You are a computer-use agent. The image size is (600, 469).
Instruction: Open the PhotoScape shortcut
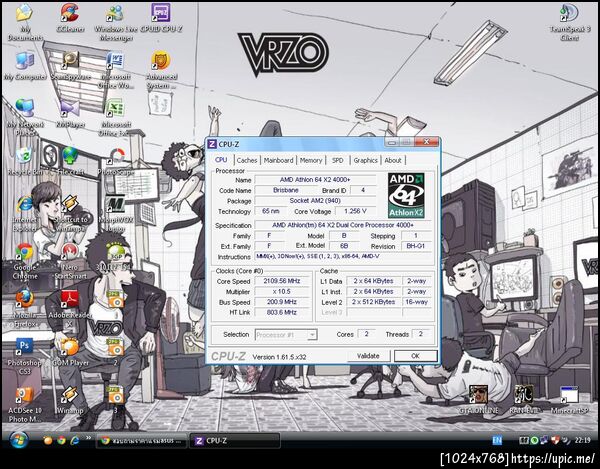[116, 161]
